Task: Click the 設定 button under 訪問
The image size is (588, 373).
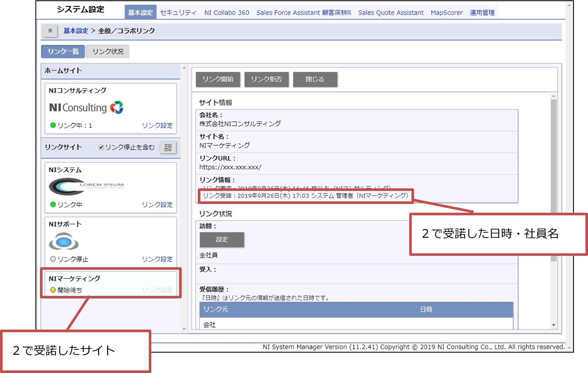Action: pyautogui.click(x=222, y=239)
